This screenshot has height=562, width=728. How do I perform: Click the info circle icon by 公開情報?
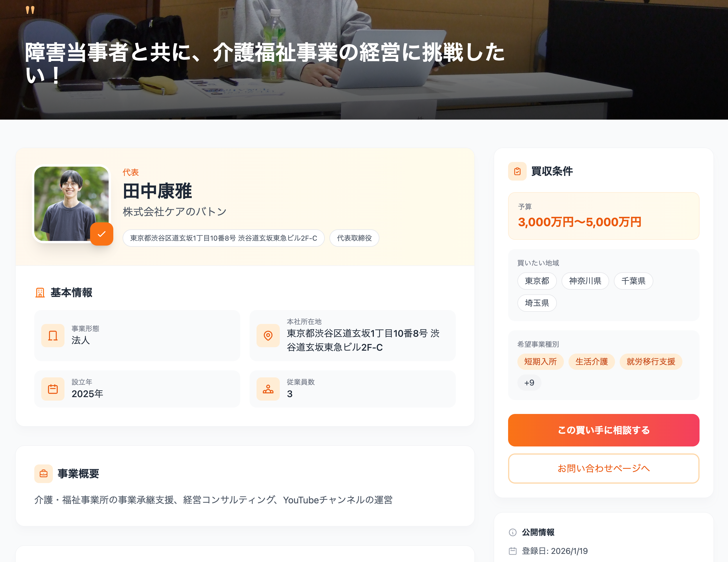513,532
